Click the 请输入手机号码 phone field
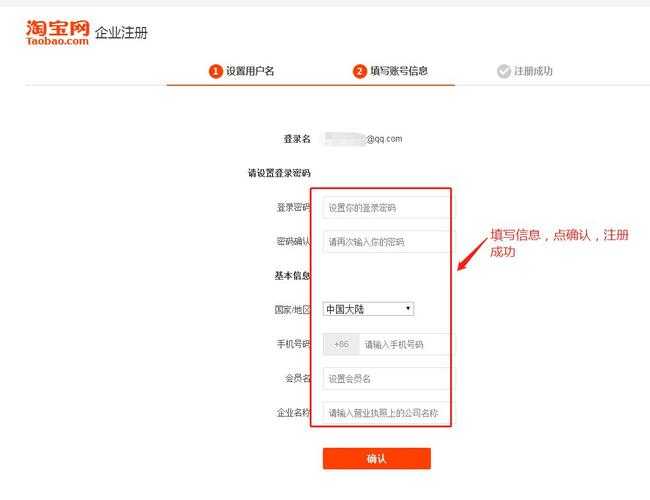The image size is (650, 500). click(x=407, y=344)
